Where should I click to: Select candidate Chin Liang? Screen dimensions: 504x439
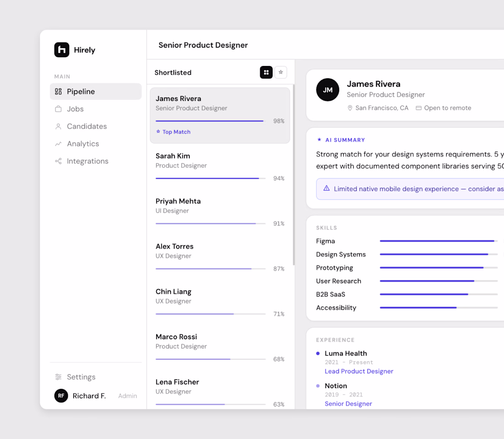220,303
